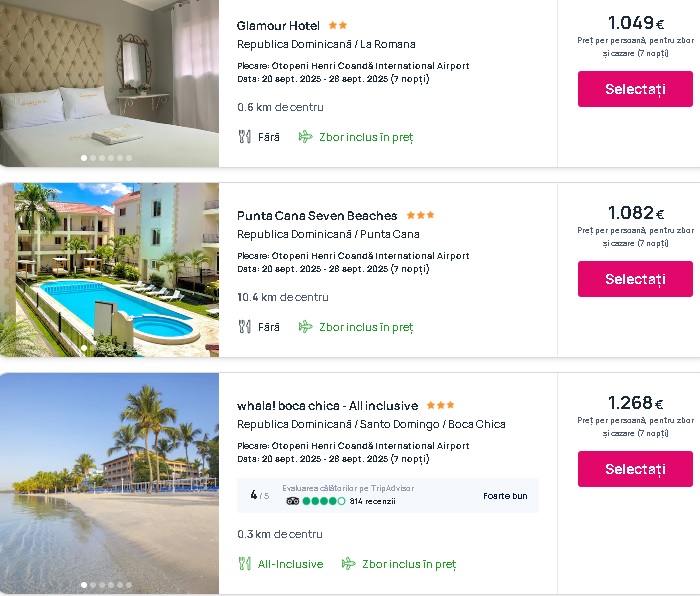Screen dimensions: 700x596
Task: Open Punta Cana Seven Beaches hotel title
Action: click(317, 216)
